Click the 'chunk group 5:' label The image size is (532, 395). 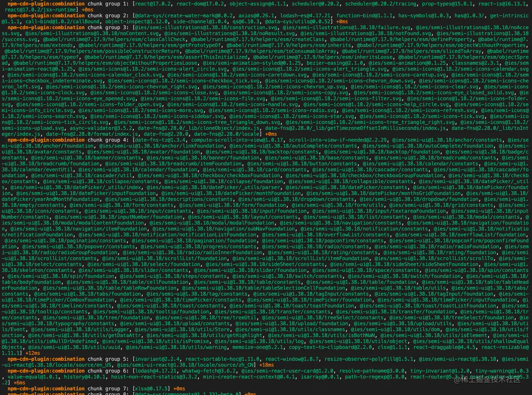tap(108, 359)
